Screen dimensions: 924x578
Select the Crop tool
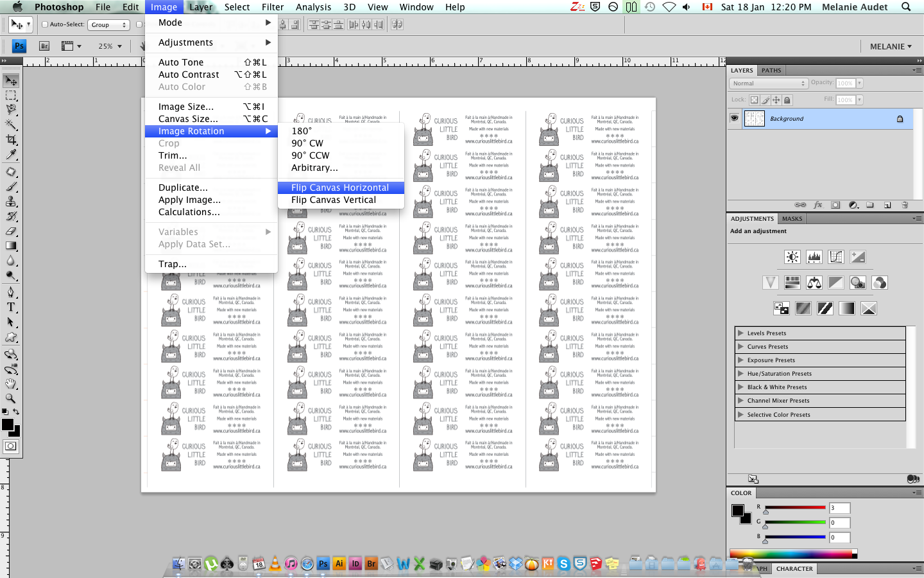coord(11,139)
